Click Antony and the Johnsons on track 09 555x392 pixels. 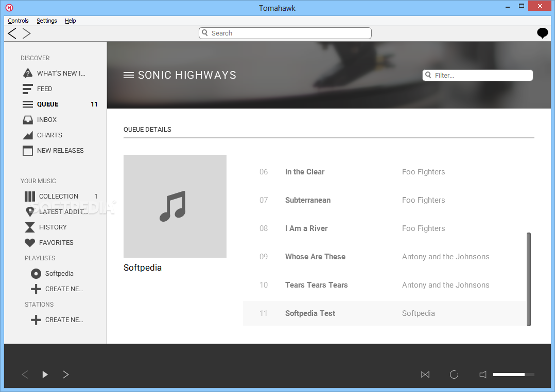446,257
